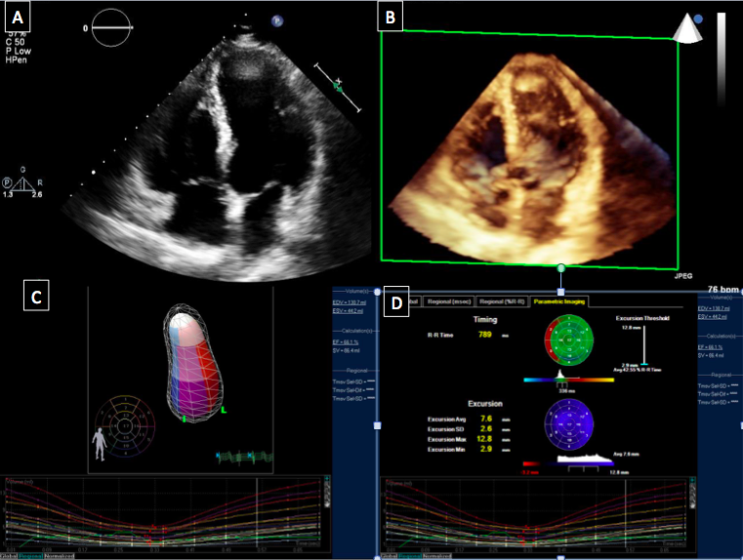
Task: Click the Excursion Threshold heading
Action: click(x=642, y=318)
